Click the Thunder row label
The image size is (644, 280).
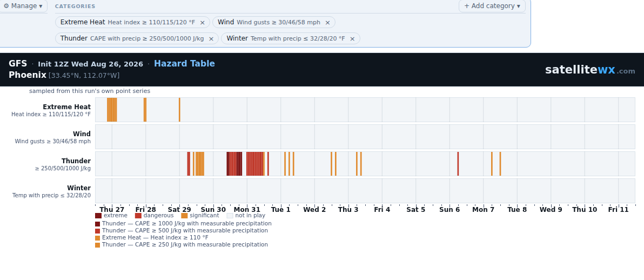tap(76, 161)
